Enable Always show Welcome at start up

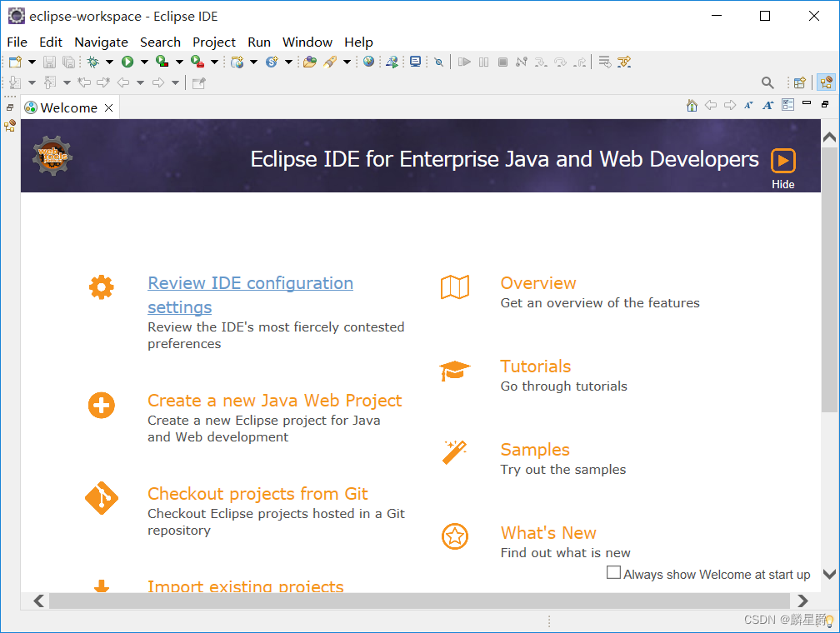point(613,572)
